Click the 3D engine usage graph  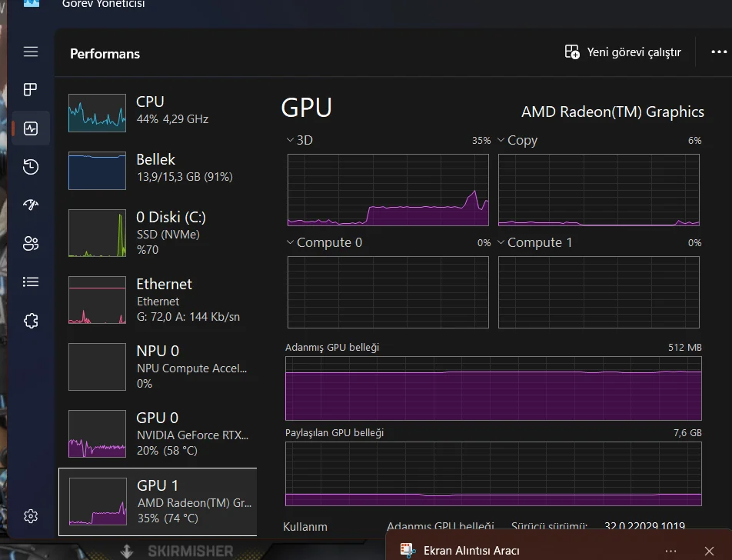point(388,190)
